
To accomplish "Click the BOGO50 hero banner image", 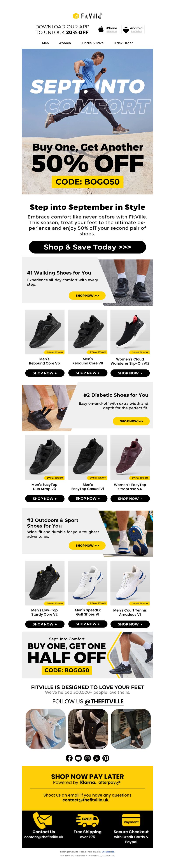I will [87, 121].
